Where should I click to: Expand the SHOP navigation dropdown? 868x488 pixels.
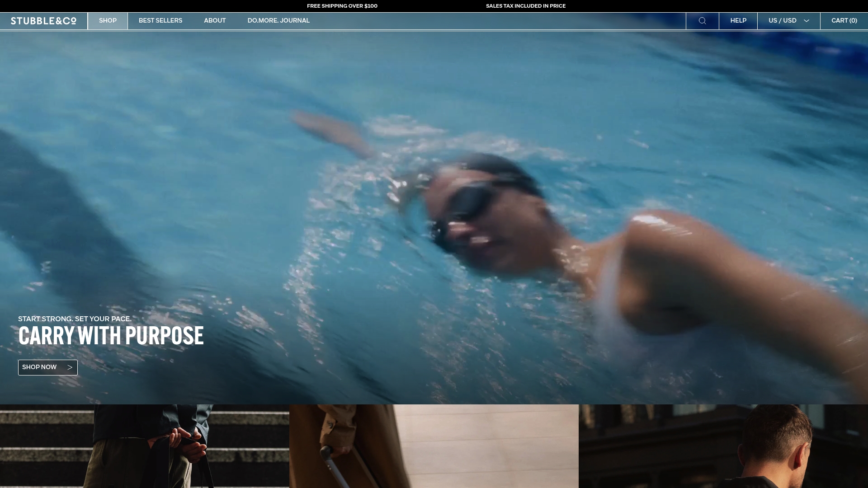tap(108, 20)
